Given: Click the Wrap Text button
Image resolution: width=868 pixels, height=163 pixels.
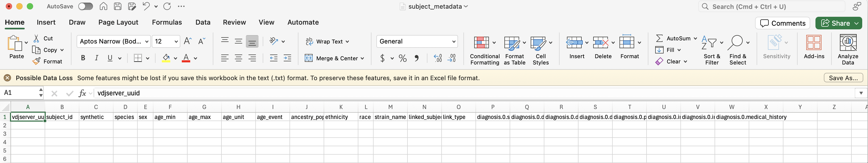Looking at the screenshot, I should tap(327, 41).
